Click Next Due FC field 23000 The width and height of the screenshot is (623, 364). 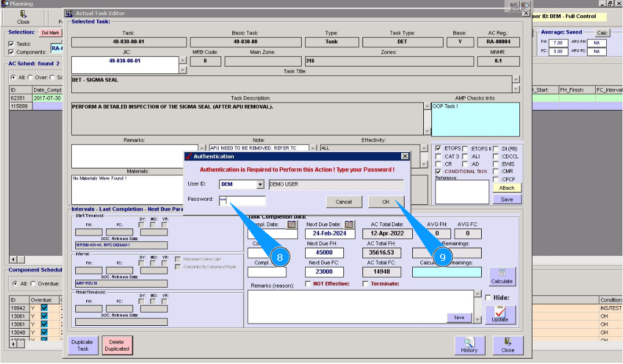pos(324,272)
